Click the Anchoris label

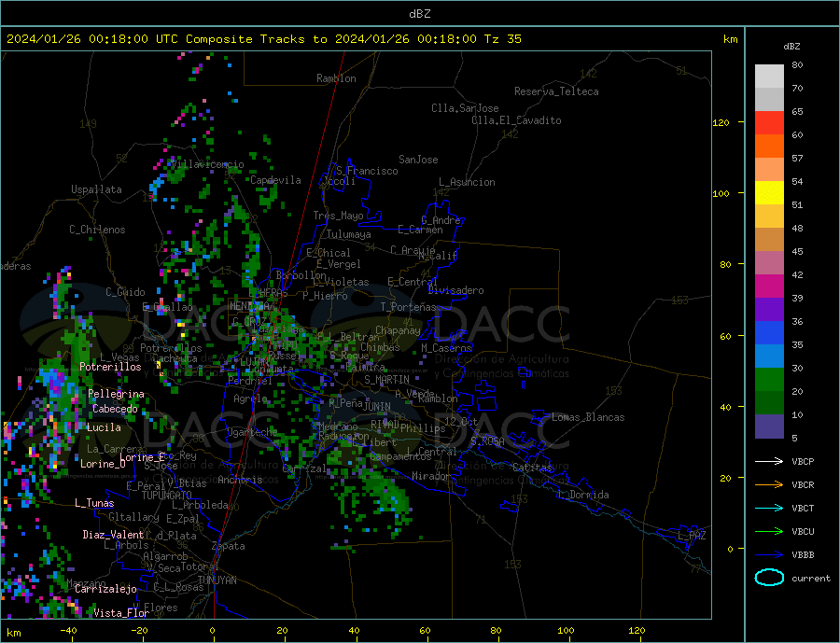click(240, 480)
